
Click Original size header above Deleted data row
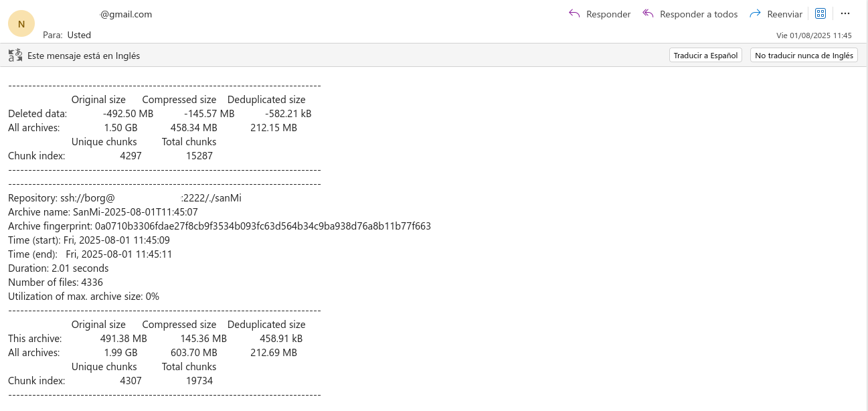click(x=98, y=100)
